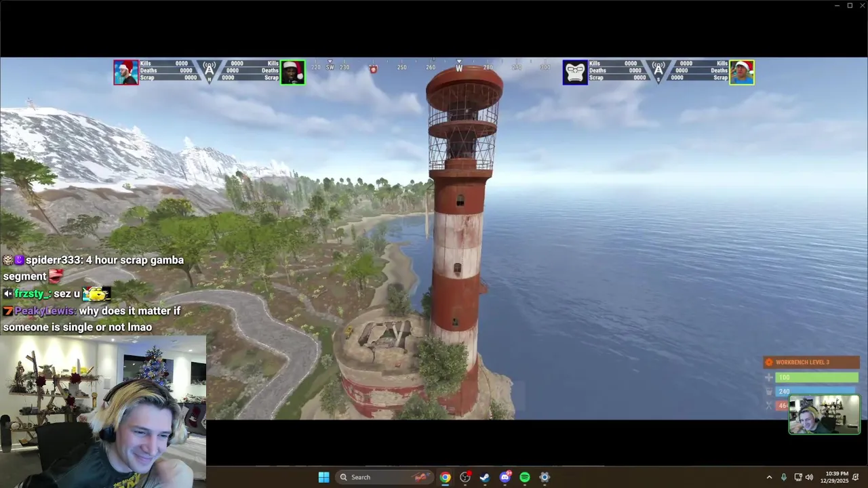Click '4 hour scrap gamba' chat message

(x=134, y=260)
